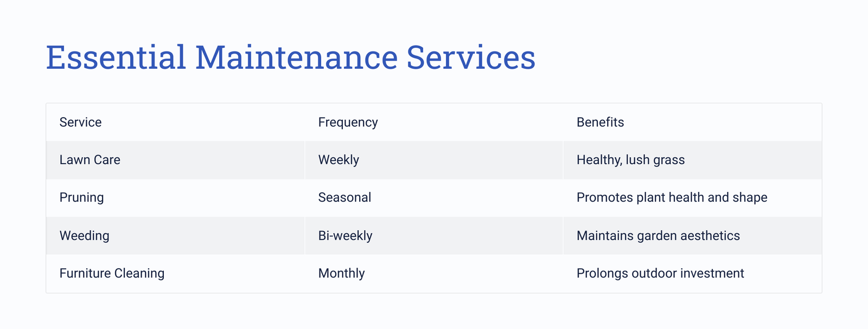Screen dimensions: 868x329
Task: Select the Weeding service cell
Action: click(x=175, y=236)
